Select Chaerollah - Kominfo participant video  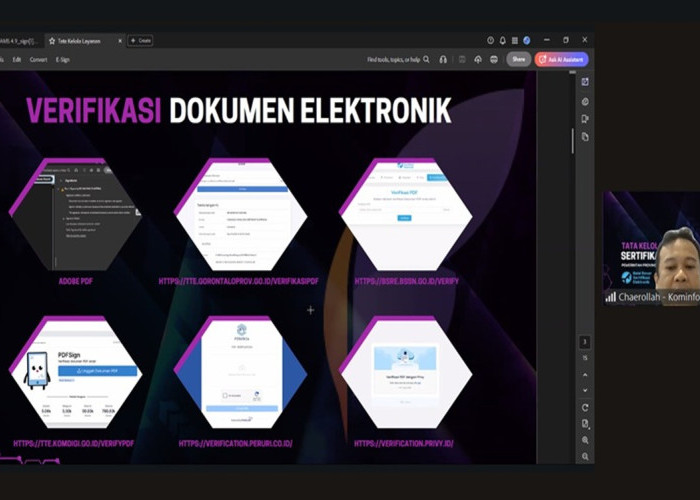(651, 249)
